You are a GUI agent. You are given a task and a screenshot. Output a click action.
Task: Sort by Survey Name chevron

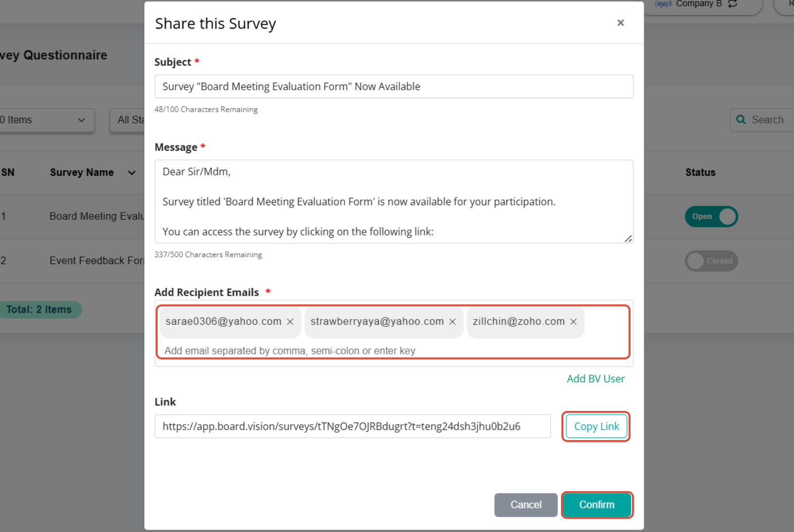(x=132, y=173)
